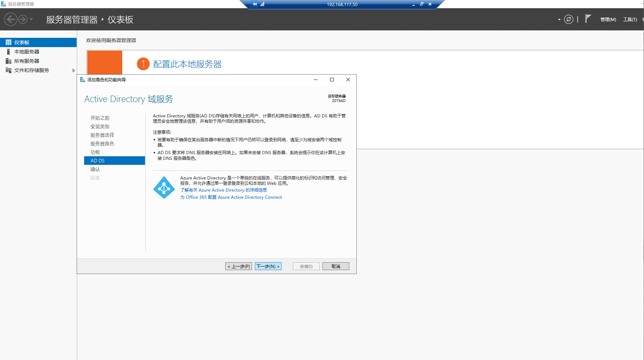644x360 pixels.
Task: Open dropdown arrow left of refresh icon
Action: pos(559,20)
